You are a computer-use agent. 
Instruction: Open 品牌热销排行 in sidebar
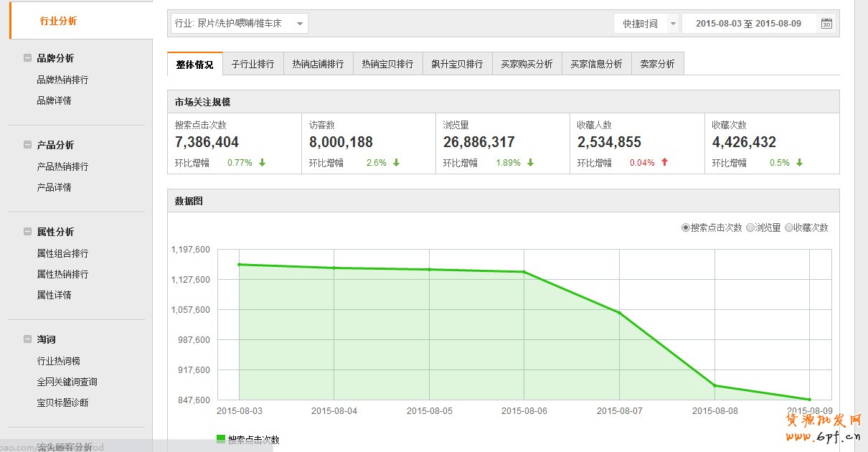coord(62,80)
